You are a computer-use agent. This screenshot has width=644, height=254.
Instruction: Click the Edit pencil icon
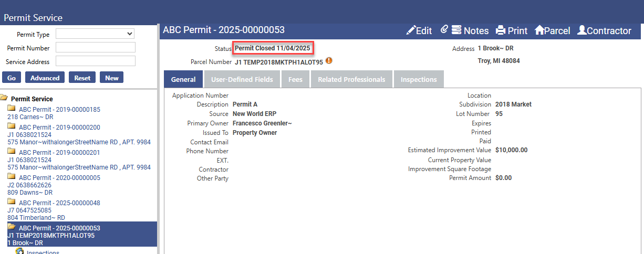point(411,30)
